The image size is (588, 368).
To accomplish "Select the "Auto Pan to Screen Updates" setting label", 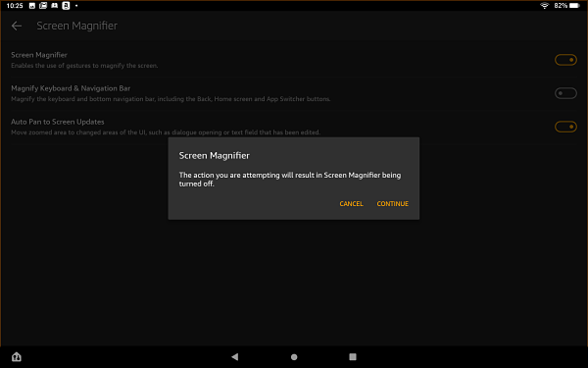I will point(58,122).
